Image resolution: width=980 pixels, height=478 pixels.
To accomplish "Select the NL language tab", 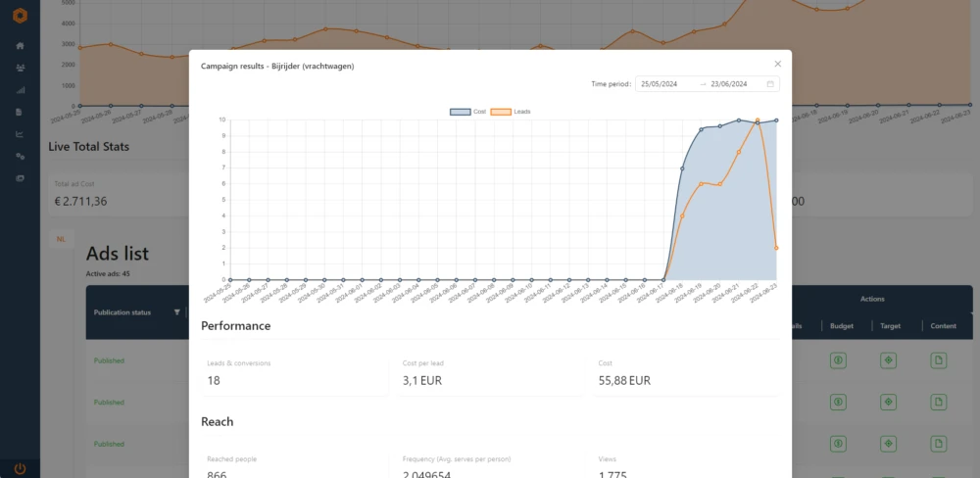I will click(x=61, y=239).
